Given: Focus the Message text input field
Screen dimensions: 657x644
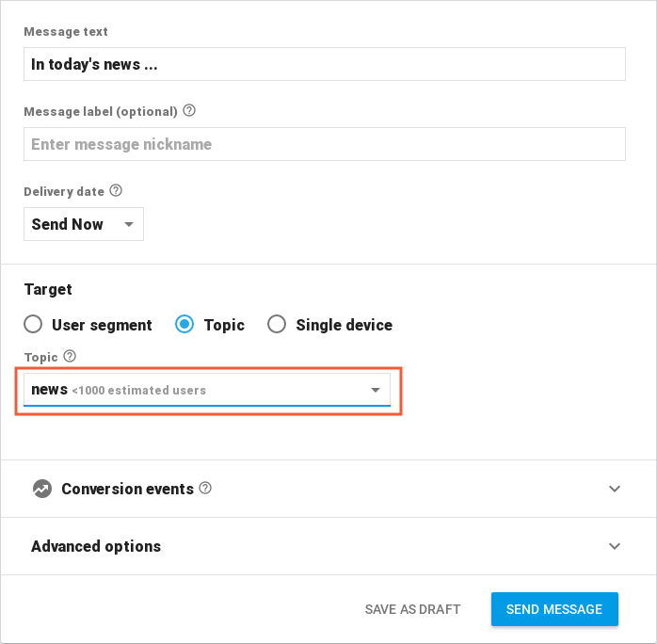Looking at the screenshot, I should click(325, 64).
